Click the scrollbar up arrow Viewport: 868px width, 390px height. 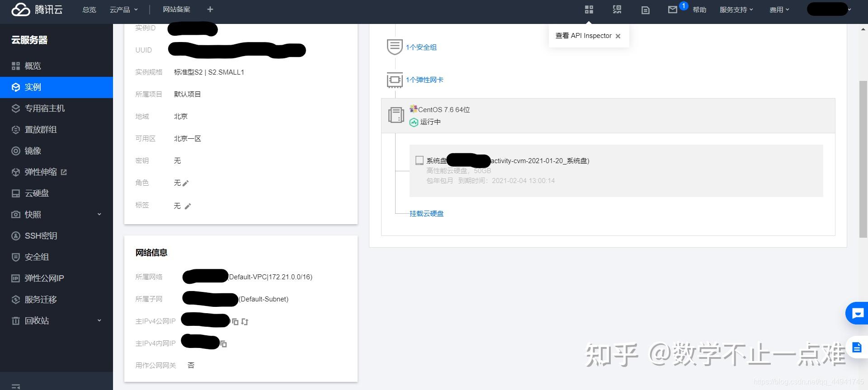[863, 29]
